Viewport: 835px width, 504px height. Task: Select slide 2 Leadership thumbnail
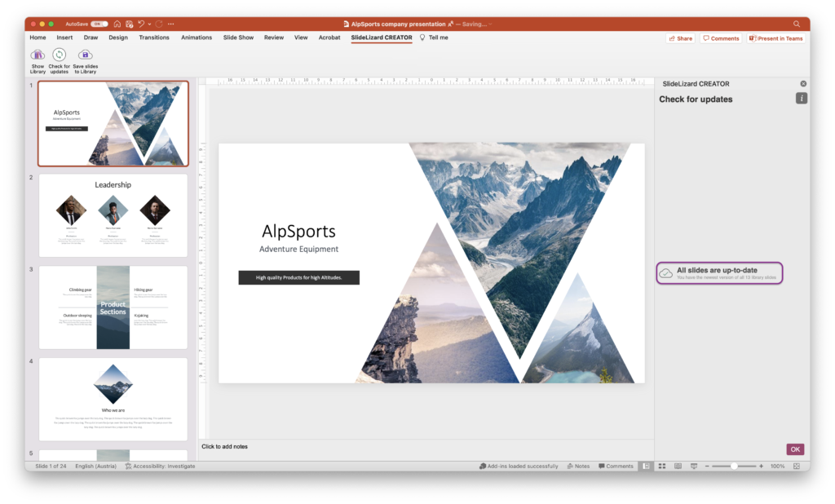click(113, 215)
